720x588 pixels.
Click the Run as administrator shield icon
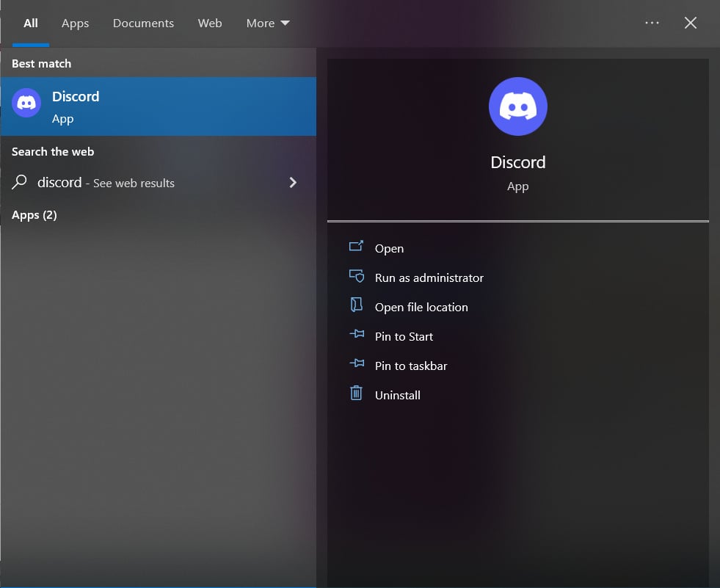click(x=357, y=277)
